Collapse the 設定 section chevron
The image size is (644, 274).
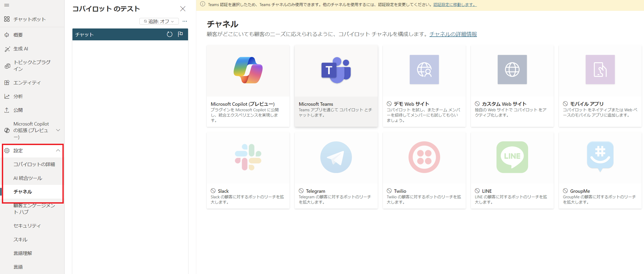[58, 151]
